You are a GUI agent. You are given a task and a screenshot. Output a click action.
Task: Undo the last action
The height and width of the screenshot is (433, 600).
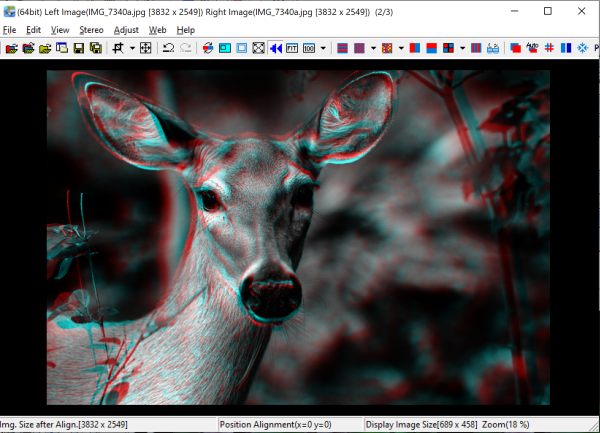coord(169,48)
